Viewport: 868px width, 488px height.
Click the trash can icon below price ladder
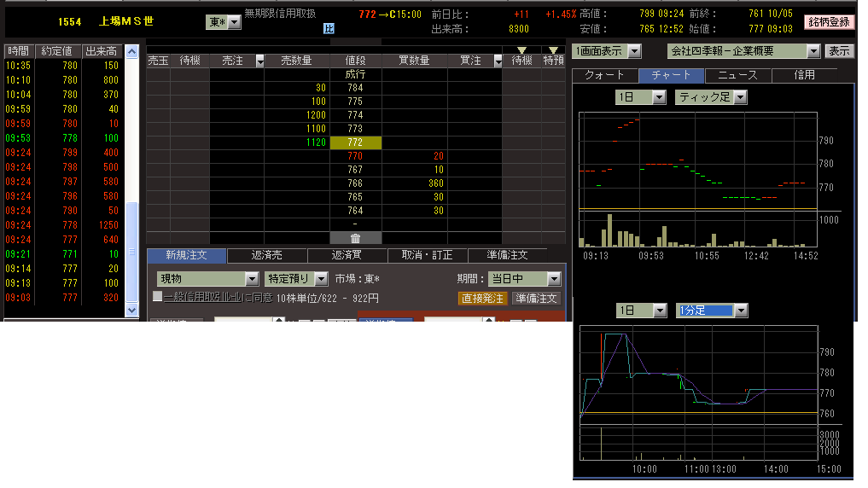coord(355,238)
